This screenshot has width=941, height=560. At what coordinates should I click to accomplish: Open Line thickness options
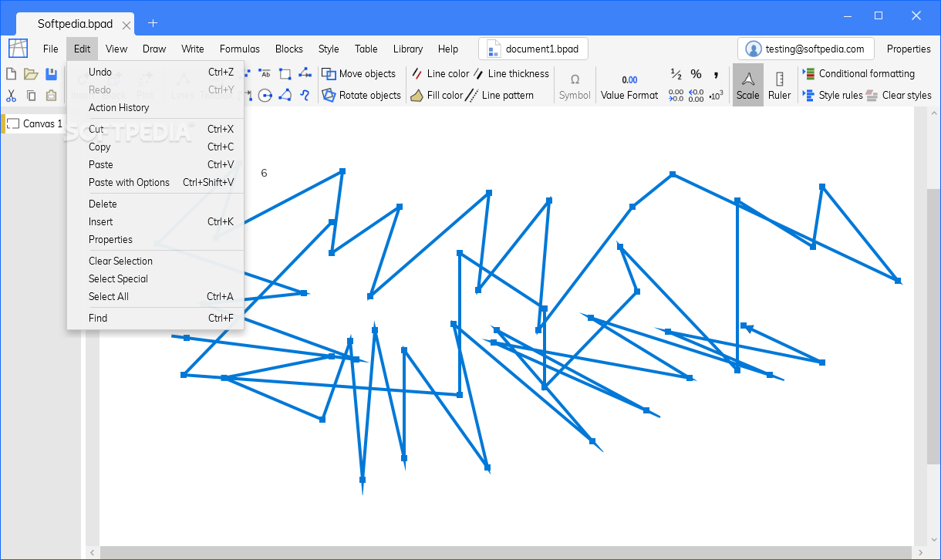pyautogui.click(x=511, y=74)
